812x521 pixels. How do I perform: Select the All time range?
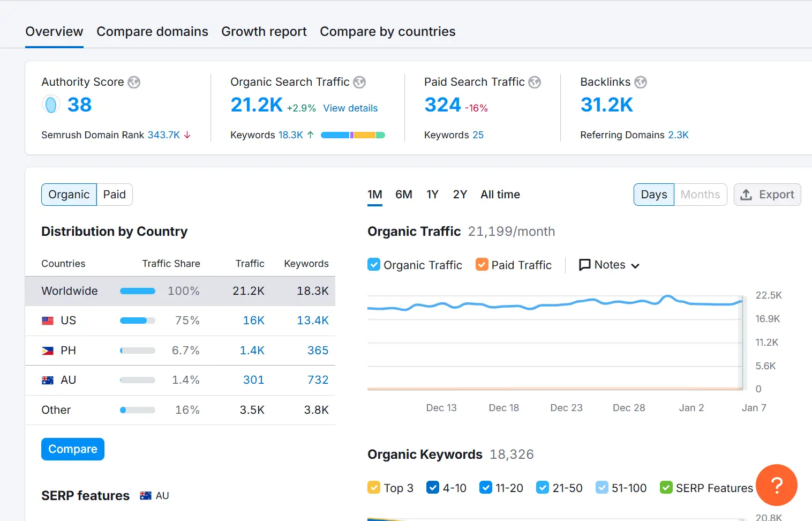point(500,195)
